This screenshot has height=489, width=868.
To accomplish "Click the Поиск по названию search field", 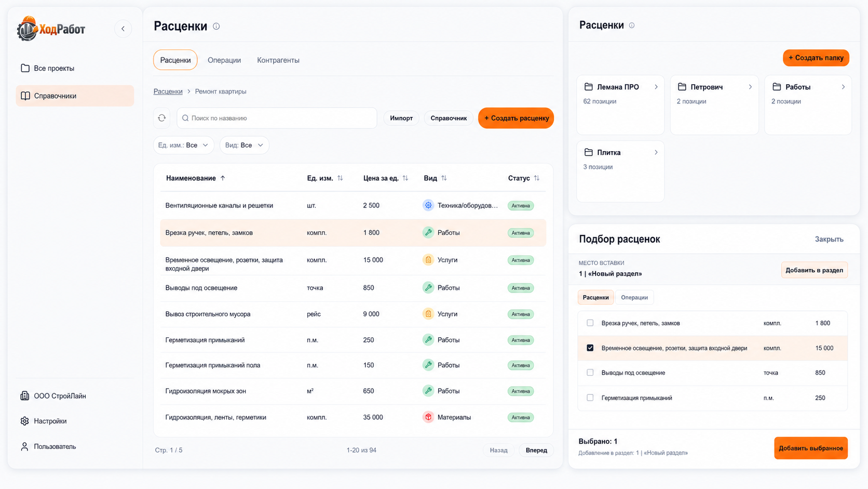I will (277, 118).
